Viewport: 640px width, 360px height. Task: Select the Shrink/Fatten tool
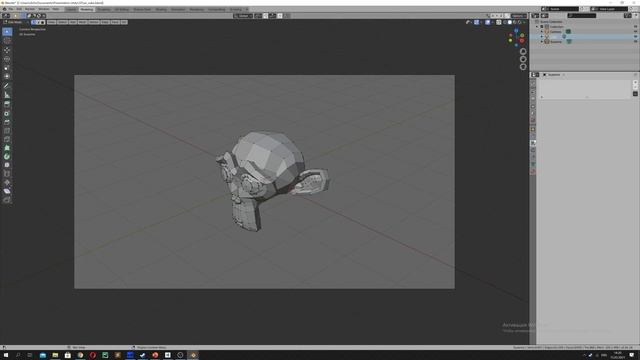point(7,191)
